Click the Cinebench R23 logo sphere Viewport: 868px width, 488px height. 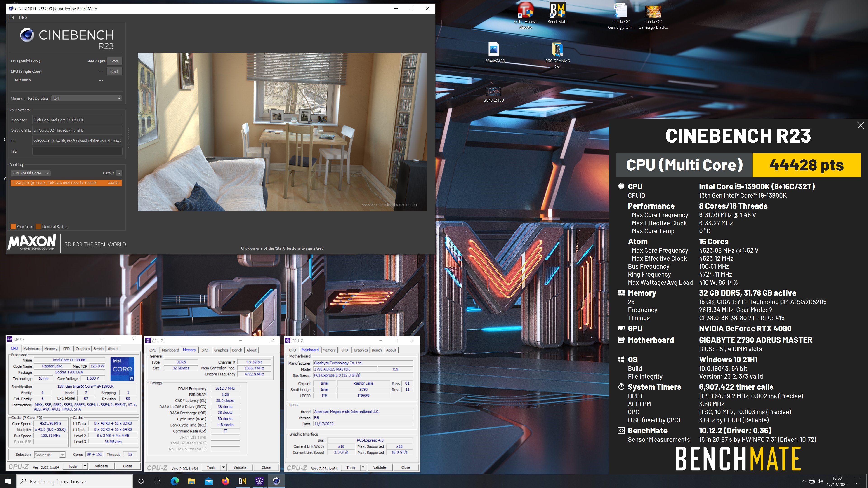point(27,35)
